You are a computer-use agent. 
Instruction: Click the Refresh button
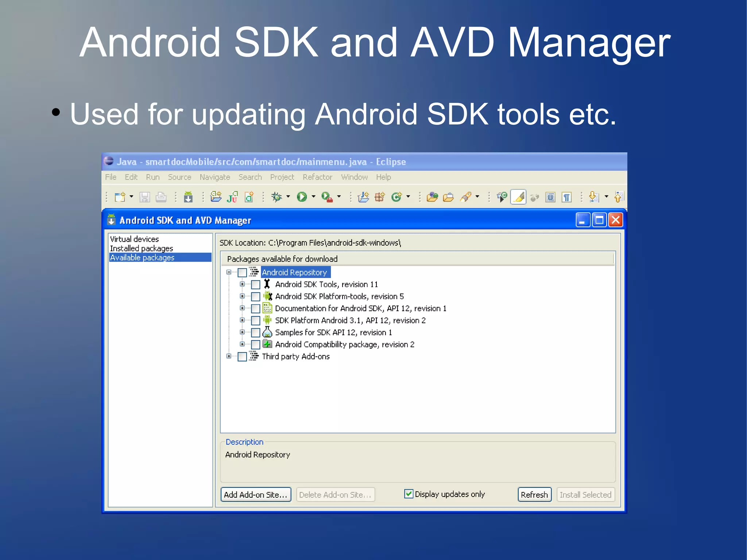[534, 495]
